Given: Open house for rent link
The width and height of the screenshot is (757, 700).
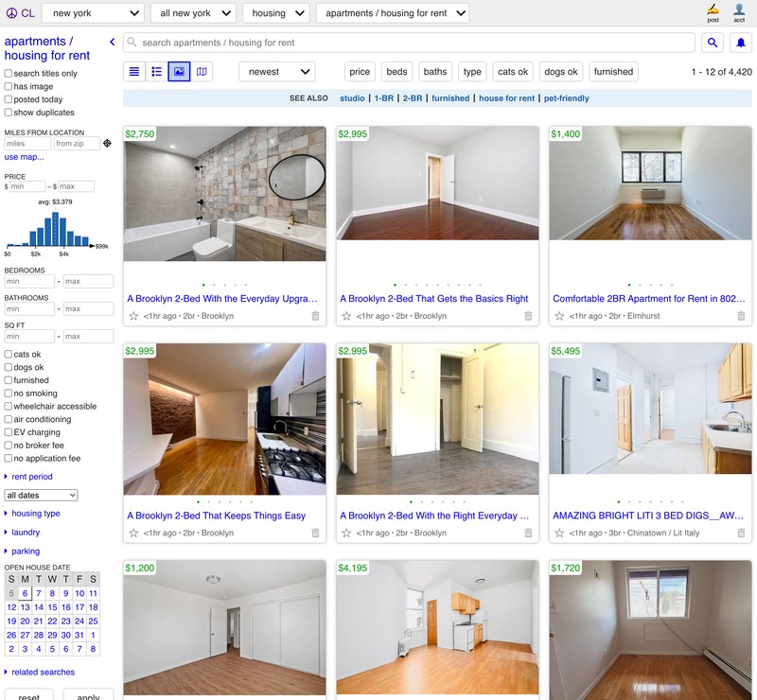Looking at the screenshot, I should click(506, 98).
